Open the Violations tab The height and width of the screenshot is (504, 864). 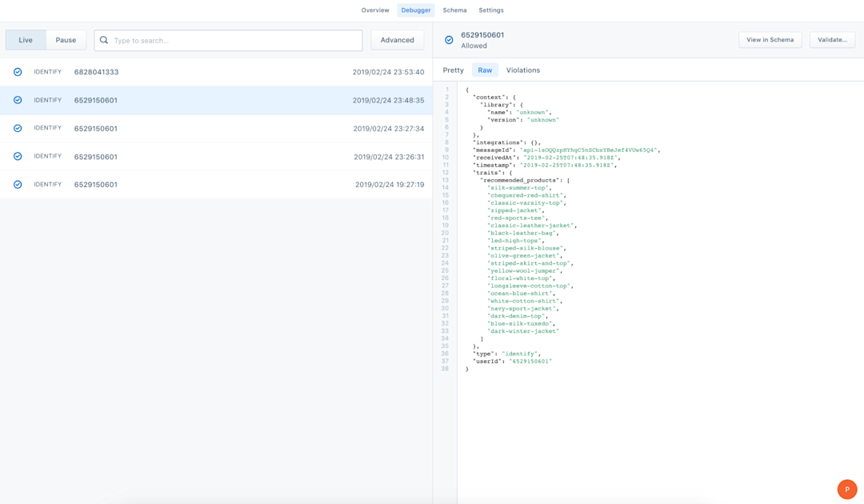523,70
